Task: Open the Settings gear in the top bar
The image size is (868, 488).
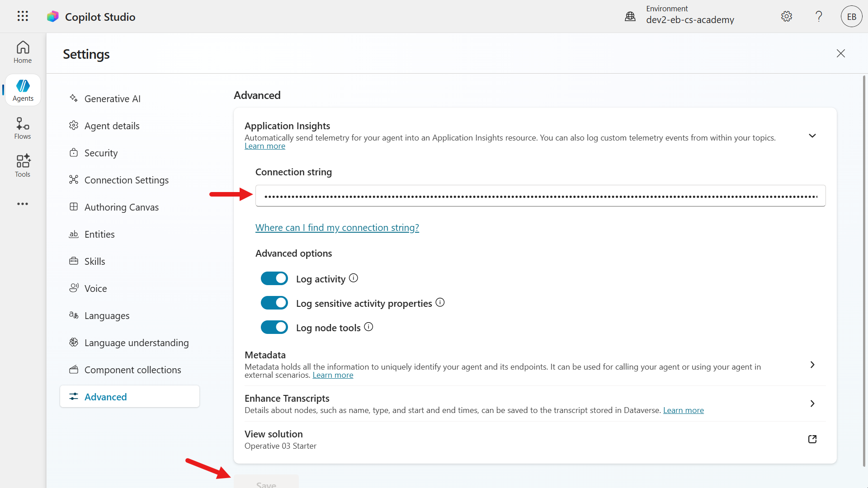Action: tap(786, 16)
